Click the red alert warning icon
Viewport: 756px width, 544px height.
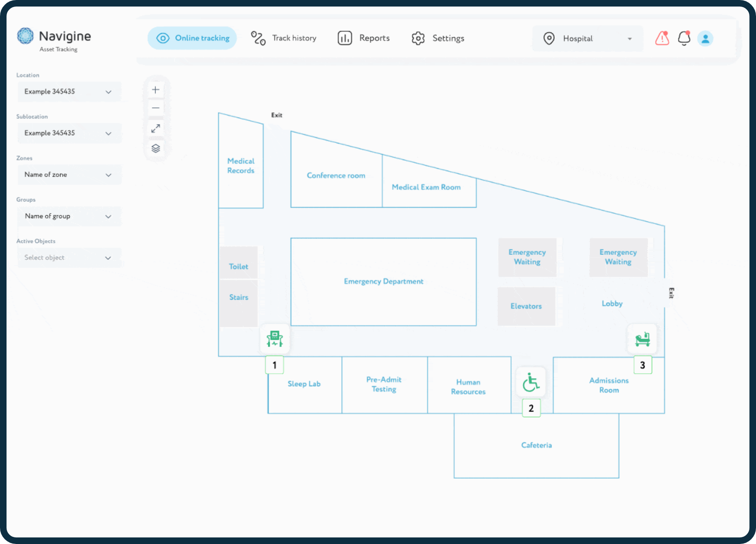662,38
